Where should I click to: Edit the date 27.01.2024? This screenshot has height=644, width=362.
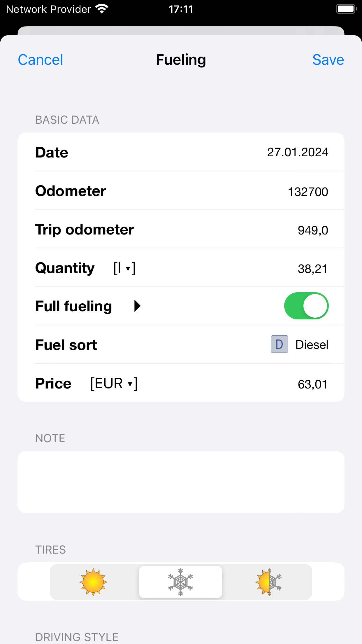[x=298, y=152]
